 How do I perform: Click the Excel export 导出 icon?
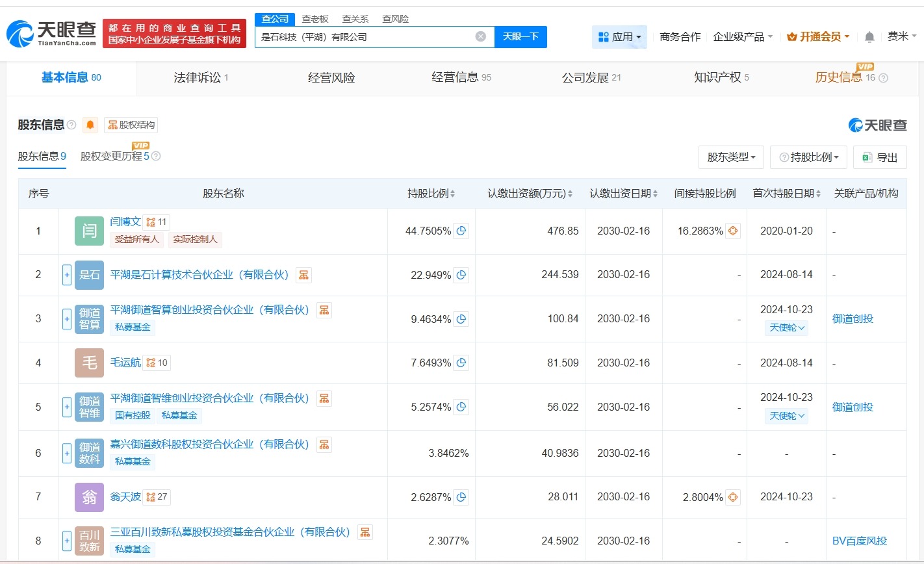[867, 157]
